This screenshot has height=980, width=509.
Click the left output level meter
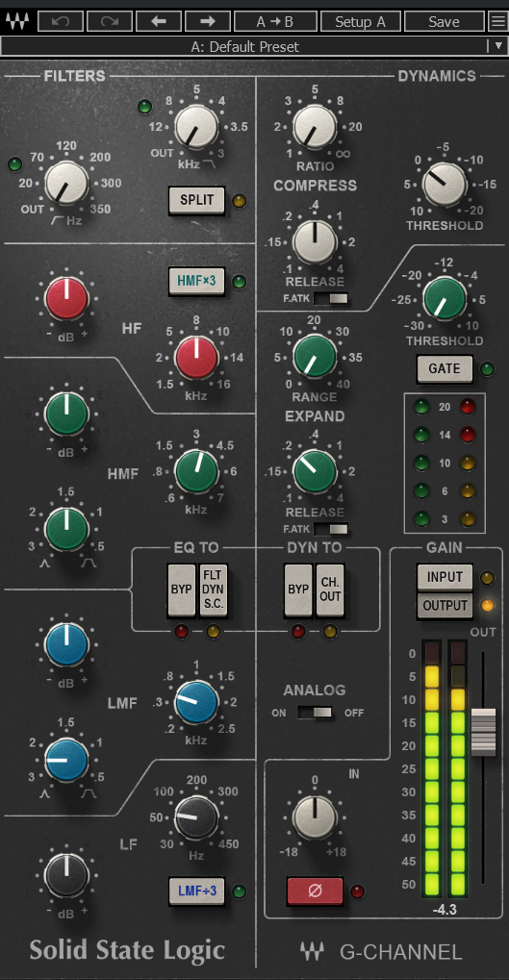tap(431, 768)
